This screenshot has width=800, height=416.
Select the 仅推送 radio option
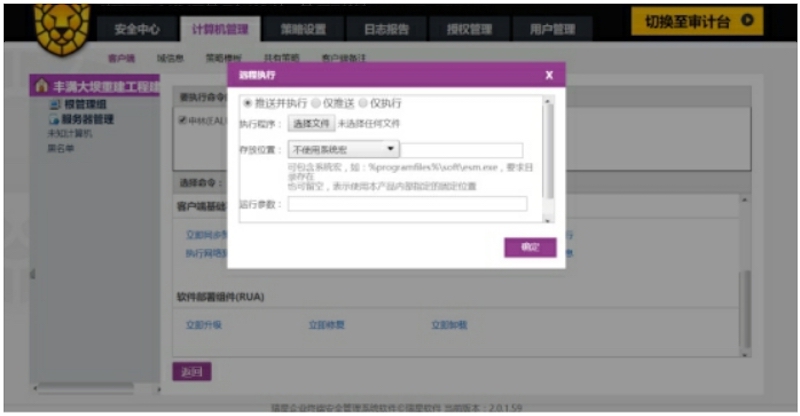(x=316, y=103)
